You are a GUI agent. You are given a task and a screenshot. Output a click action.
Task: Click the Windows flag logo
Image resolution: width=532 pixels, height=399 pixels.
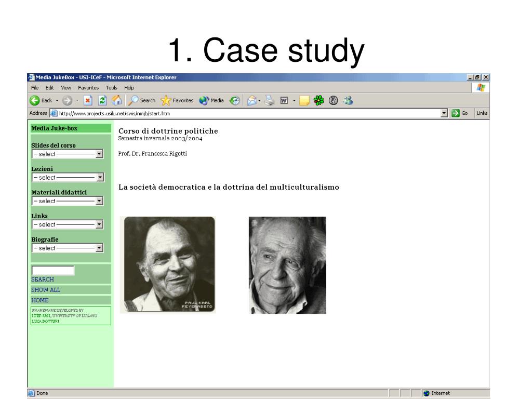(x=481, y=87)
